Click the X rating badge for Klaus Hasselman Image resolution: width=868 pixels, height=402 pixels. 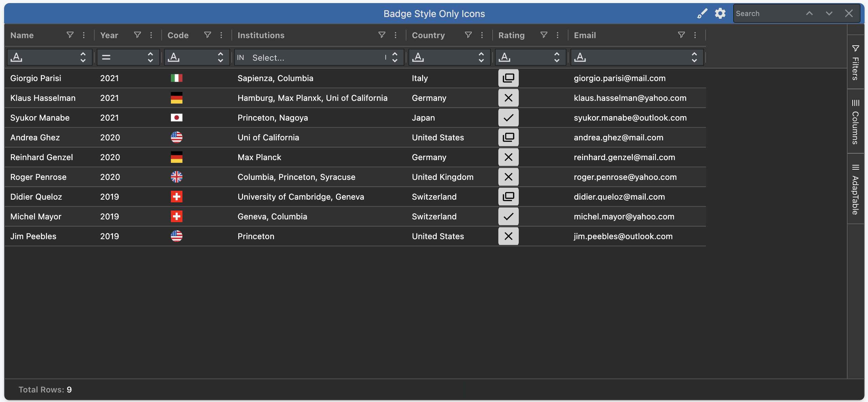[x=508, y=98]
